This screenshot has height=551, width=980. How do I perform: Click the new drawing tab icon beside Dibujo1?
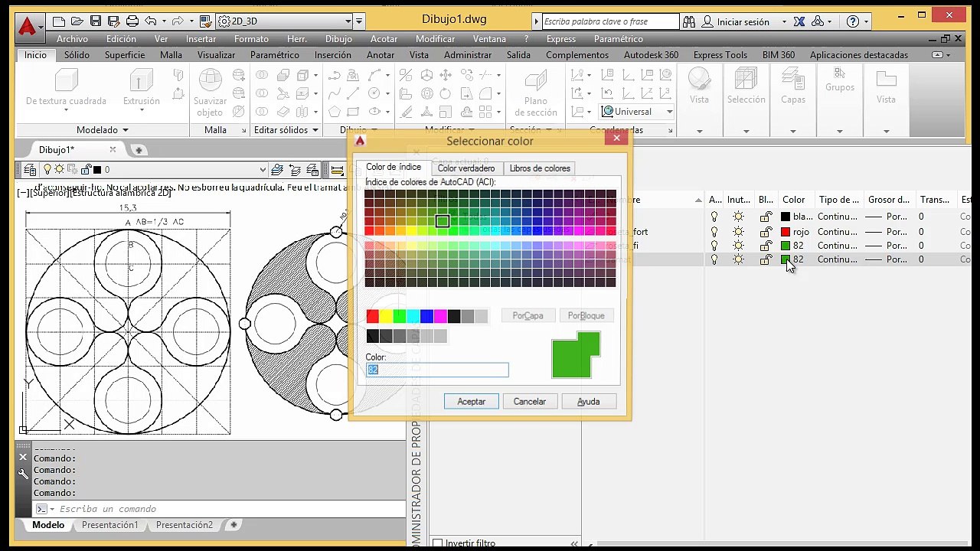pyautogui.click(x=139, y=150)
